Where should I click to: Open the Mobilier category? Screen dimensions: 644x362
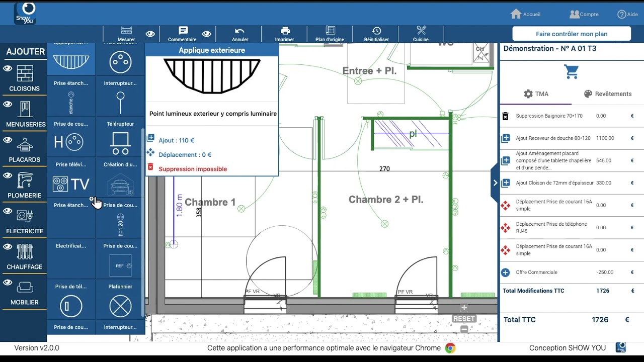click(x=24, y=293)
